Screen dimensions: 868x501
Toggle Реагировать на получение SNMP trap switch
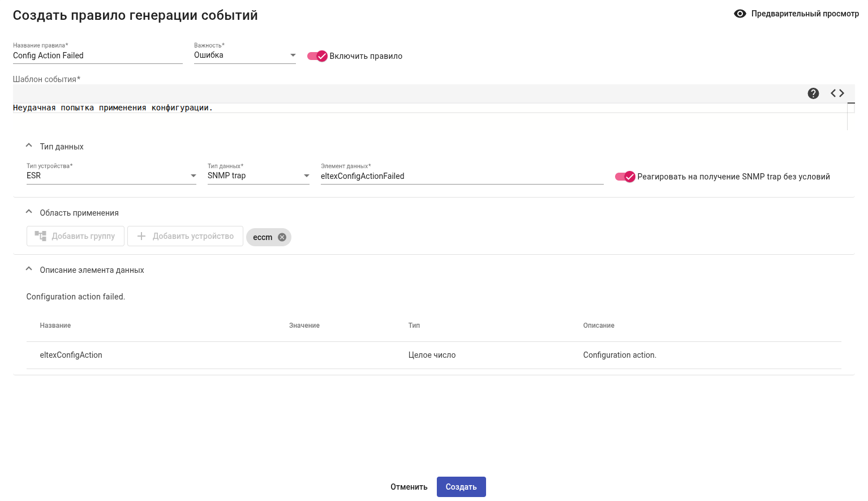(625, 177)
